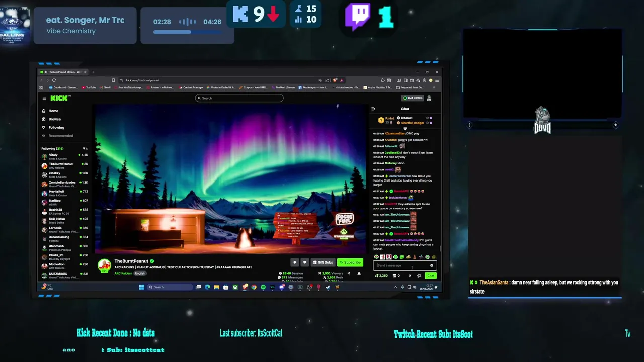Click the Kick search box
644x362 pixels.
coord(239,98)
